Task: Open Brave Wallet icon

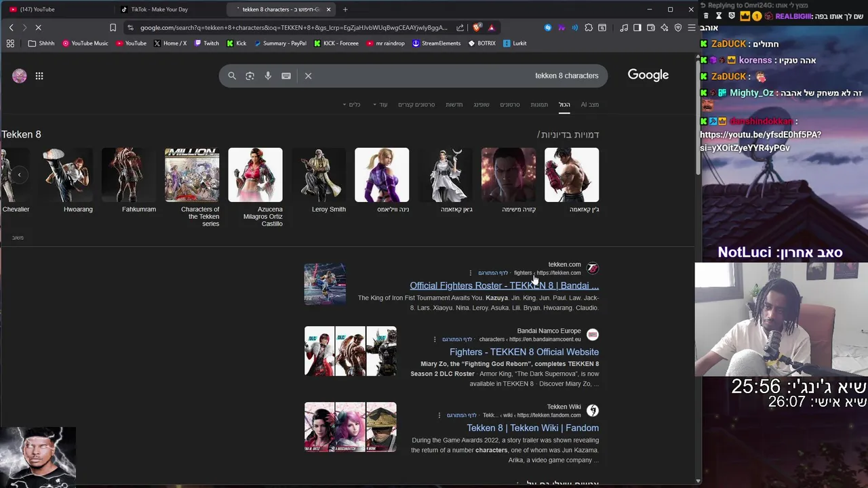Action: 651,28
